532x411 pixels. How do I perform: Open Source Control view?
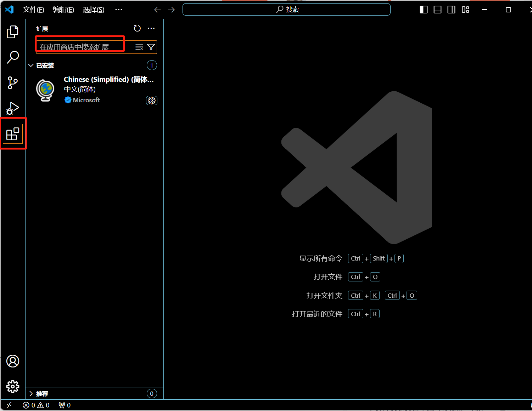[13, 83]
